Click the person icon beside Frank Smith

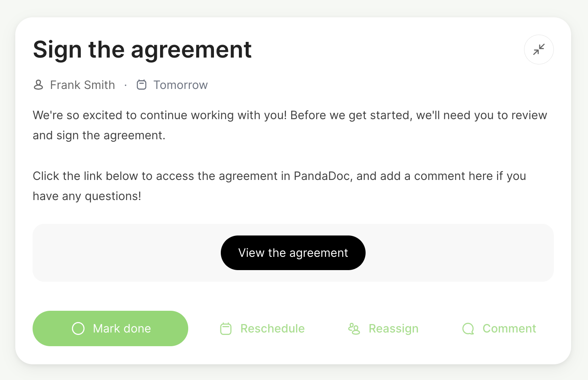(39, 85)
